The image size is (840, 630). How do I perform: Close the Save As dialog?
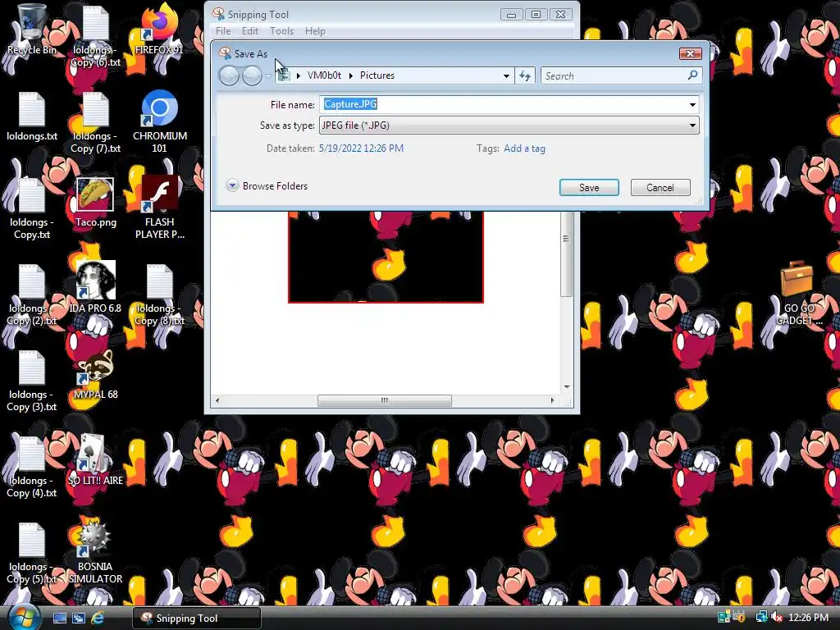point(690,53)
